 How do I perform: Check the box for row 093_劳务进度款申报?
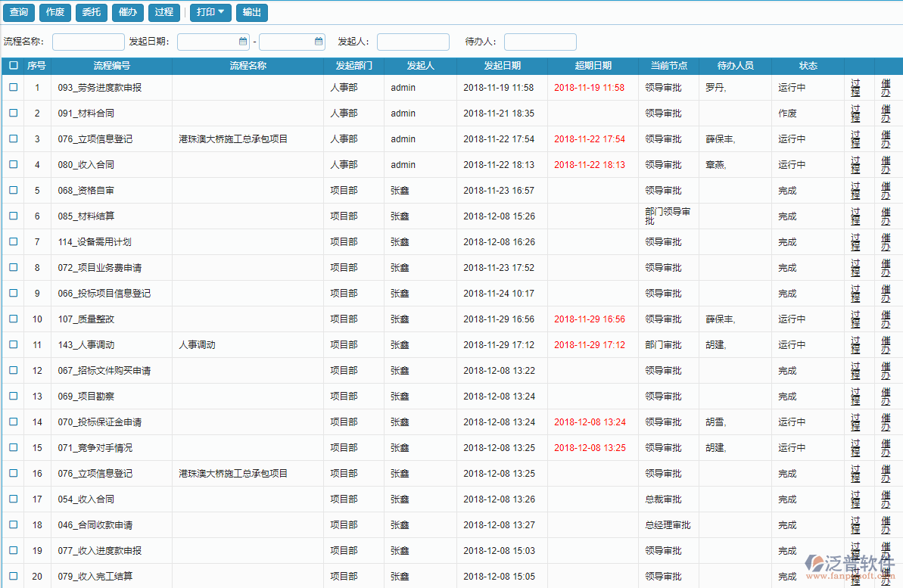13,87
